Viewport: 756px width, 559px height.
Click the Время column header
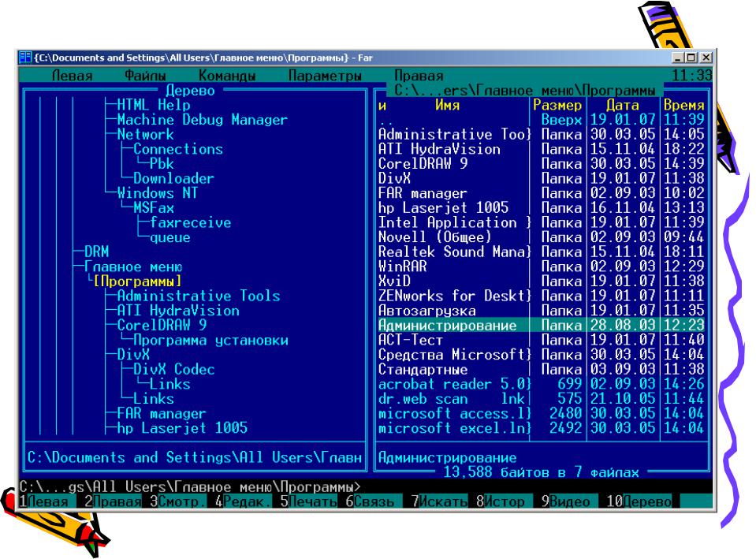[683, 105]
